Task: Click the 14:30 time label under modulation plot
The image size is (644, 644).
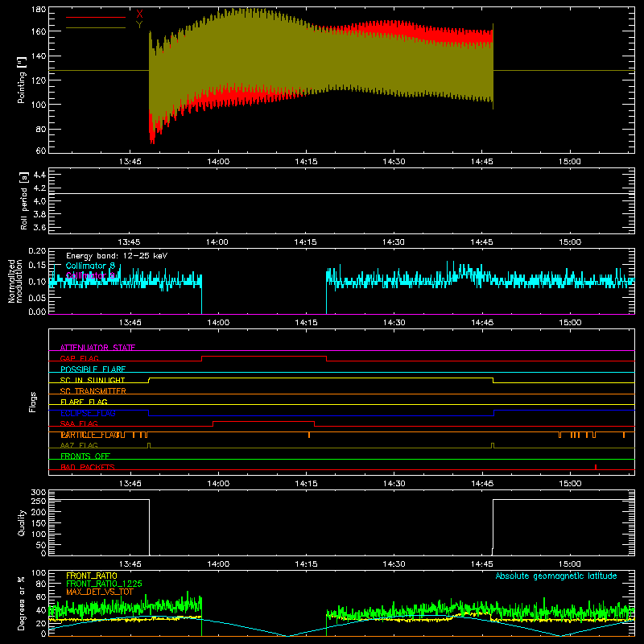Action: 394,323
